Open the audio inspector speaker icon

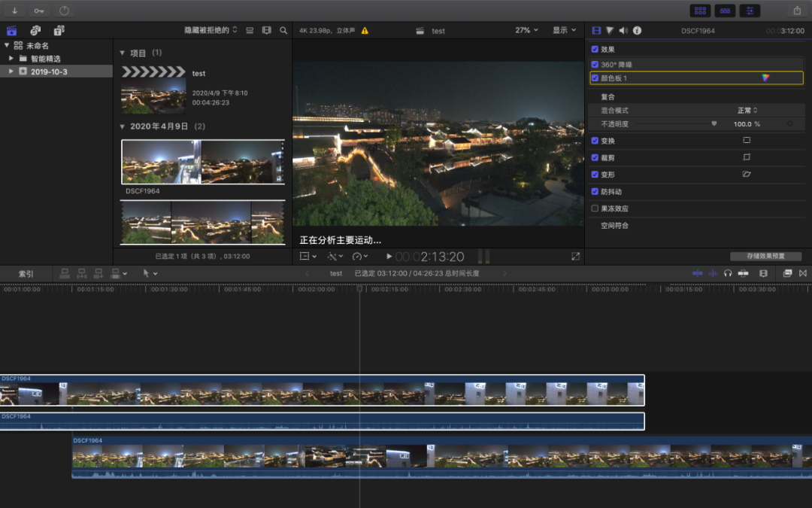pyautogui.click(x=623, y=31)
